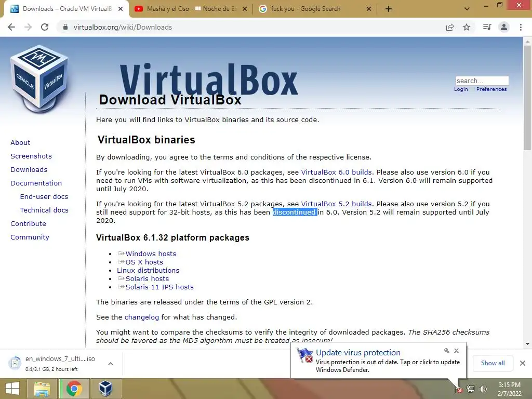532x399 pixels.
Task: Open the network tray icon
Action: 471,389
